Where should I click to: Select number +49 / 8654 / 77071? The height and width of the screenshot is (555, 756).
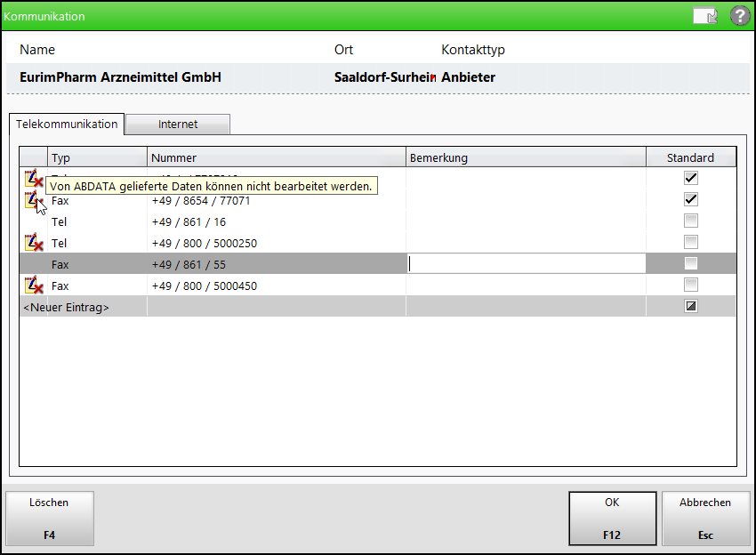click(201, 201)
